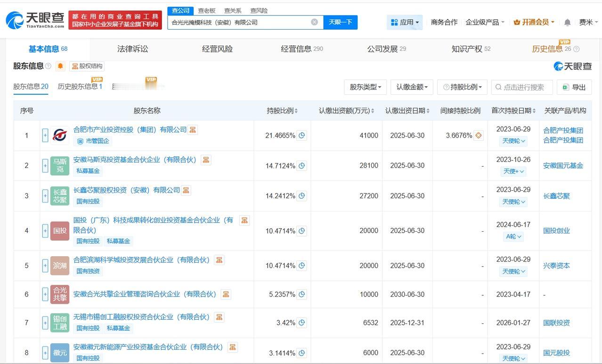Open the 股东类型 filter dropdown

pos(366,87)
